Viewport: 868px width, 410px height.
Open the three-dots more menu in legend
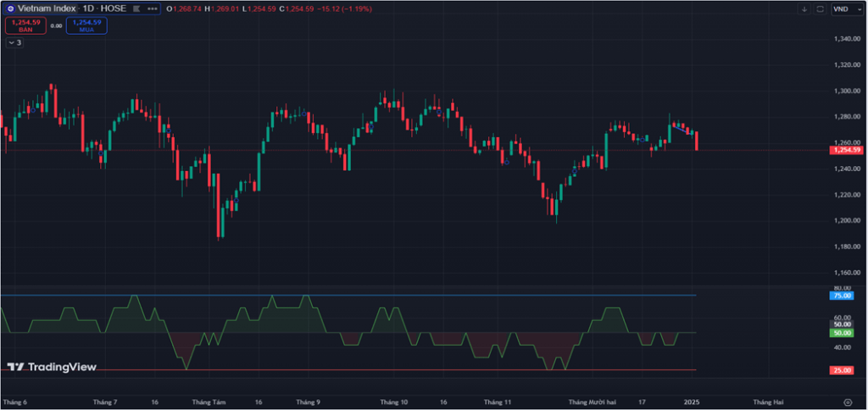tap(152, 8)
